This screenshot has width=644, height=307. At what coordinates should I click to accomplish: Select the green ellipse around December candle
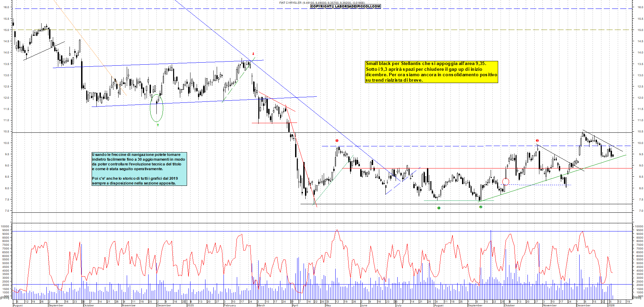pos(157,108)
